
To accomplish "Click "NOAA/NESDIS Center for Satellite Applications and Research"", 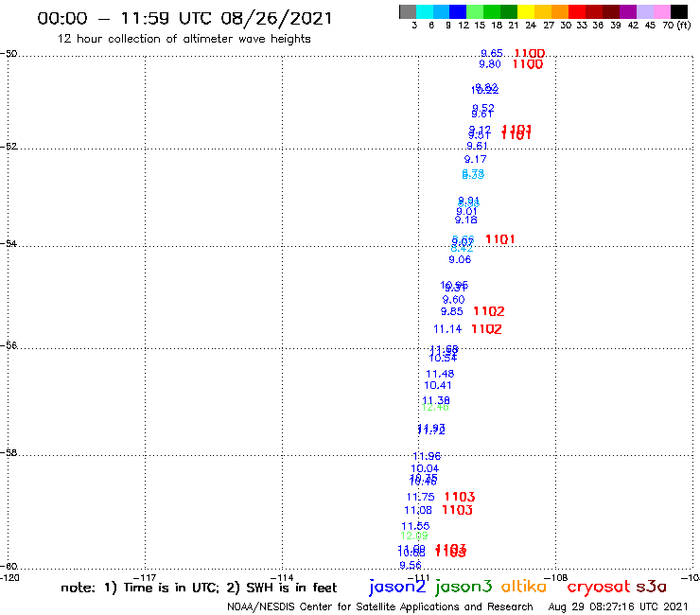I will click(380, 607).
